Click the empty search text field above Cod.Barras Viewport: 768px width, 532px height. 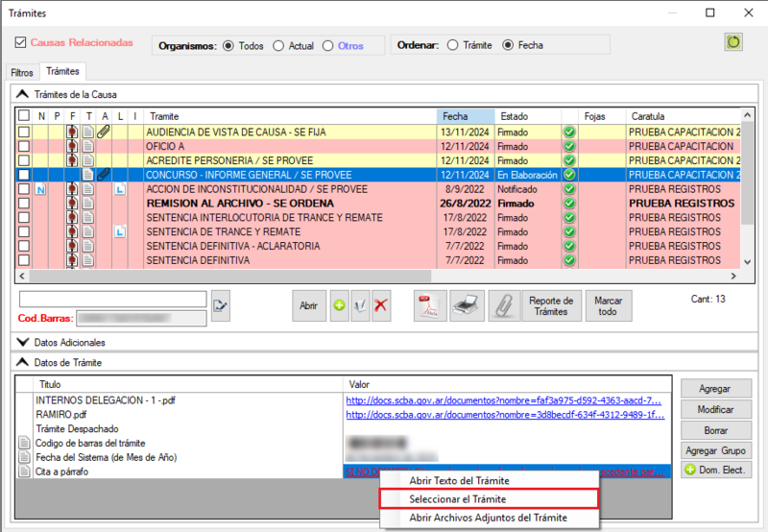coord(112,299)
